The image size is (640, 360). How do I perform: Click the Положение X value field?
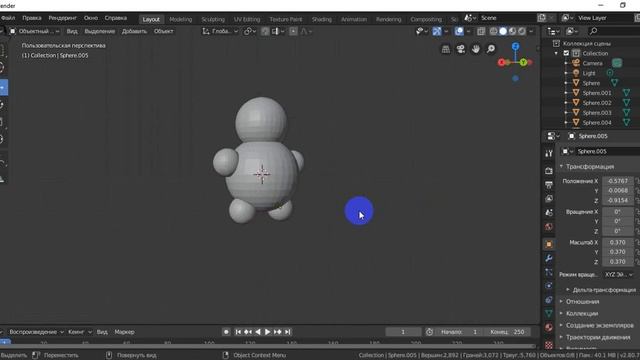click(618, 181)
